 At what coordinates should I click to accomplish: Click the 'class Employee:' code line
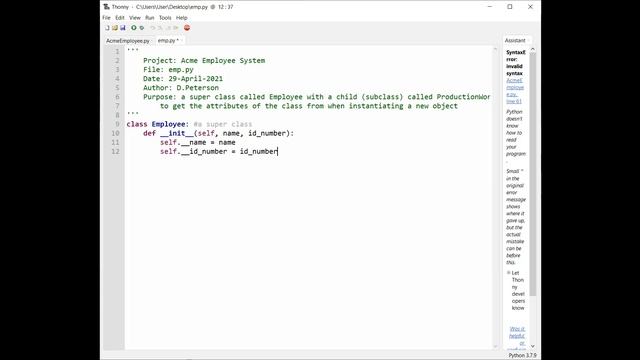(189, 124)
